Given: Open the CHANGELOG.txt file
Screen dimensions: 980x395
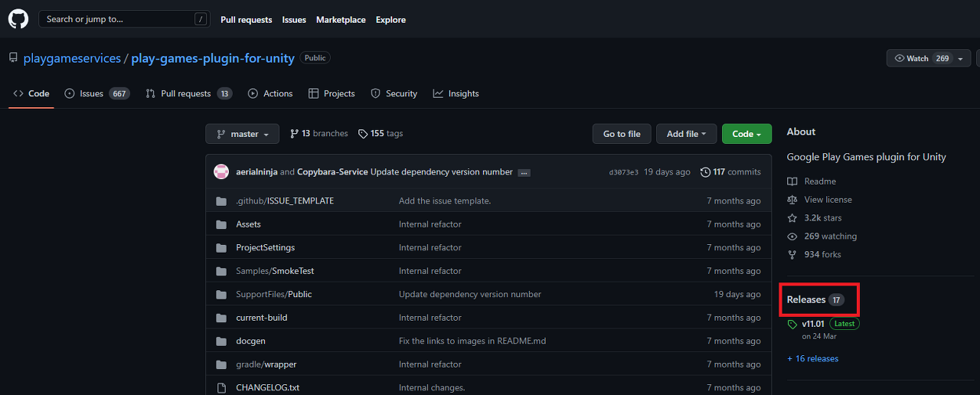Looking at the screenshot, I should [x=267, y=388].
